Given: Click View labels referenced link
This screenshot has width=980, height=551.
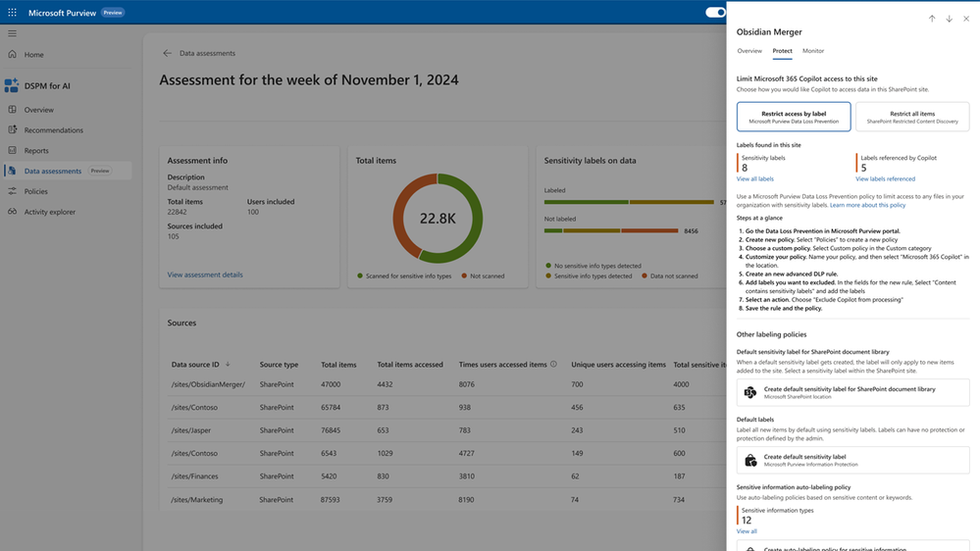Looking at the screenshot, I should point(885,178).
